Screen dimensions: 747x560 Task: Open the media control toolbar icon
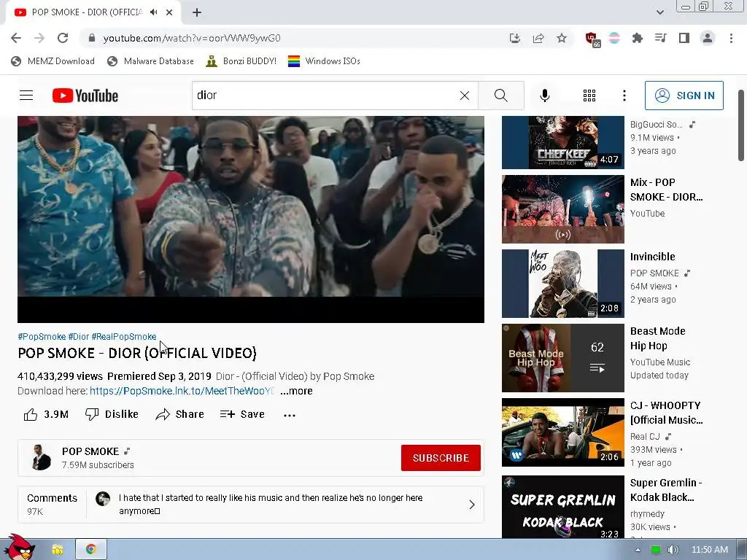[x=660, y=38]
